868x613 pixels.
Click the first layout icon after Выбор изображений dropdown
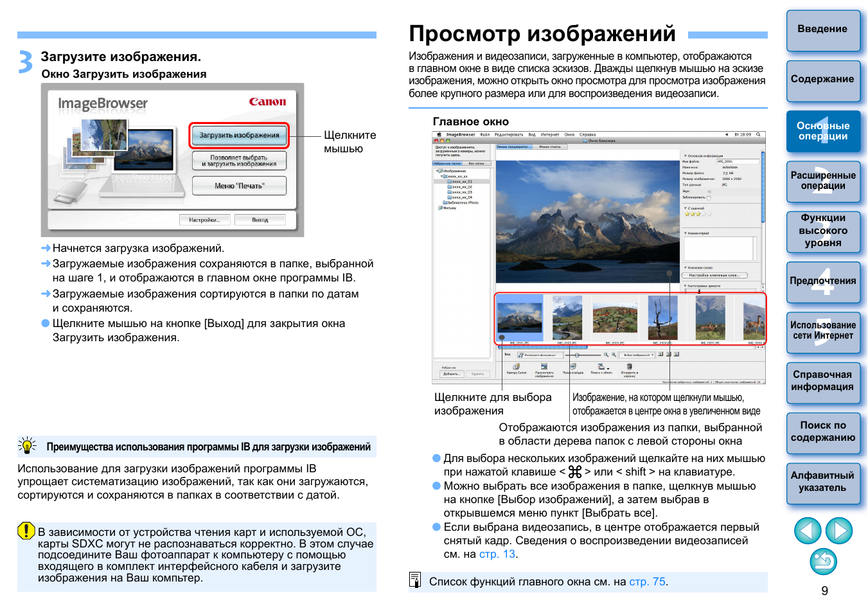660,354
